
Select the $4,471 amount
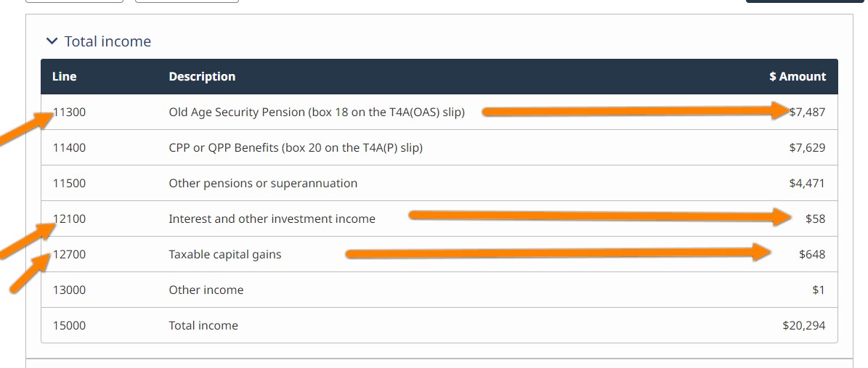tap(807, 184)
